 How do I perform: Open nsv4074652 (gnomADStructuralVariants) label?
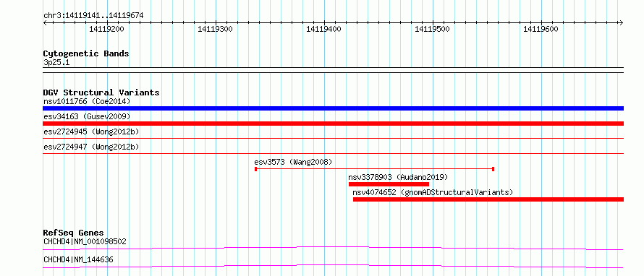click(433, 192)
